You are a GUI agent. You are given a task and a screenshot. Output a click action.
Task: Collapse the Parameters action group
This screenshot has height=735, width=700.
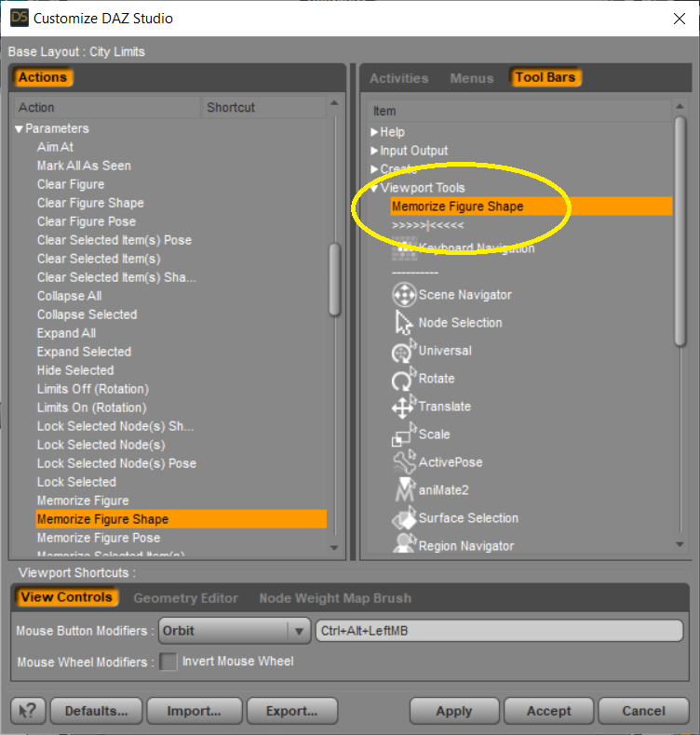tap(19, 129)
